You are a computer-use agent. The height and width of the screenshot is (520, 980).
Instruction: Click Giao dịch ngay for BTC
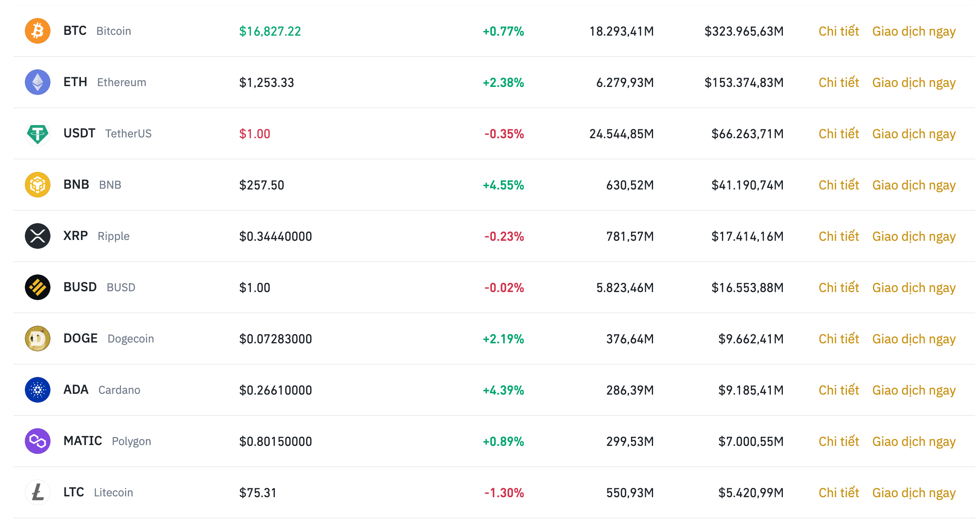[x=914, y=32]
